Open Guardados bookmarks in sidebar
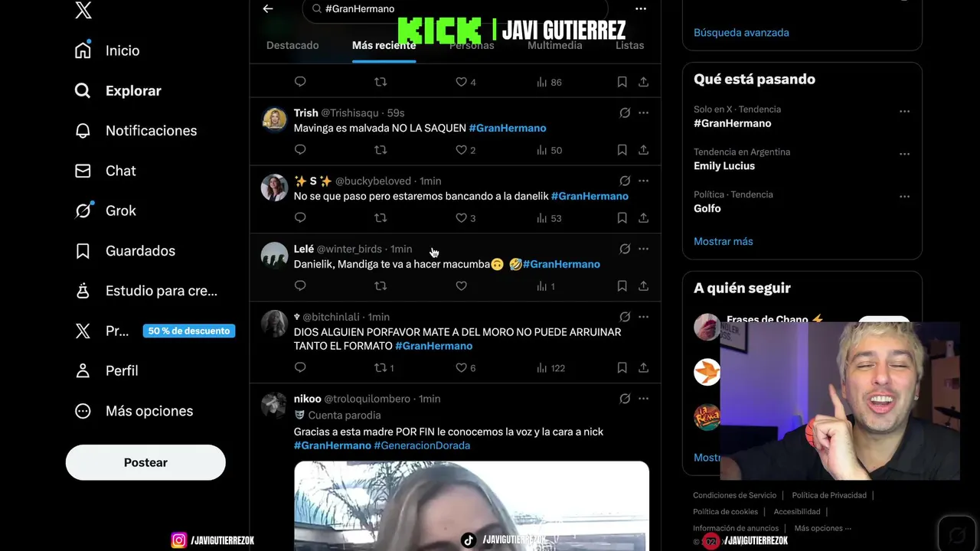 point(125,251)
